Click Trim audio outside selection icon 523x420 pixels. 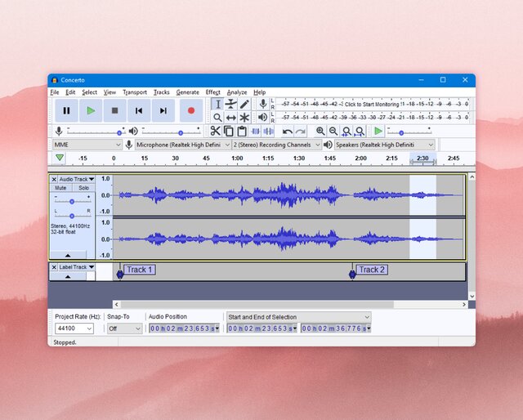tap(255, 131)
